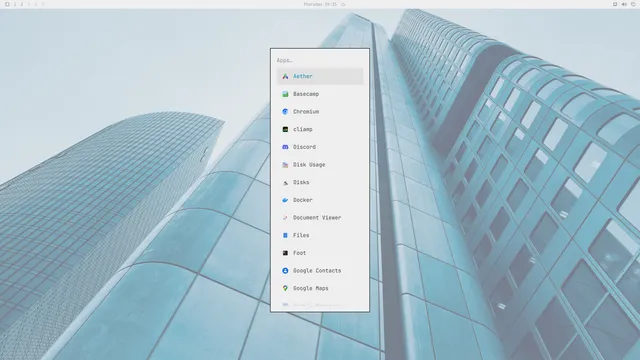Screen dimensions: 640x360
Task: Open the Disks app icon
Action: point(285,182)
